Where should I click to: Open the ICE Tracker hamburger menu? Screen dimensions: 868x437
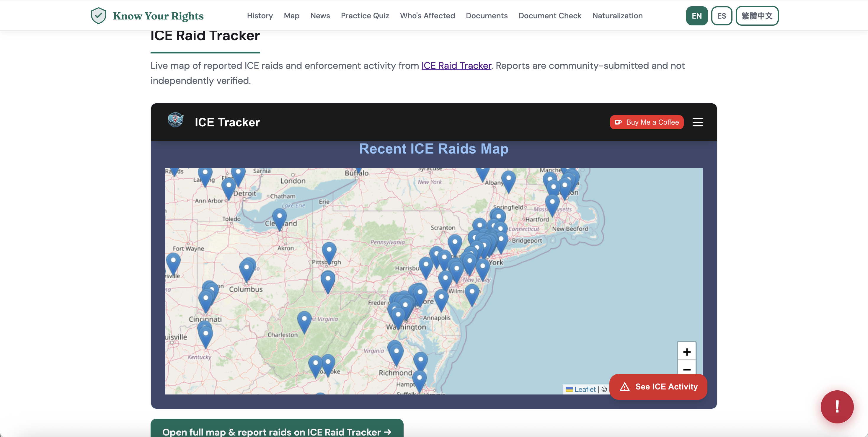pyautogui.click(x=697, y=122)
